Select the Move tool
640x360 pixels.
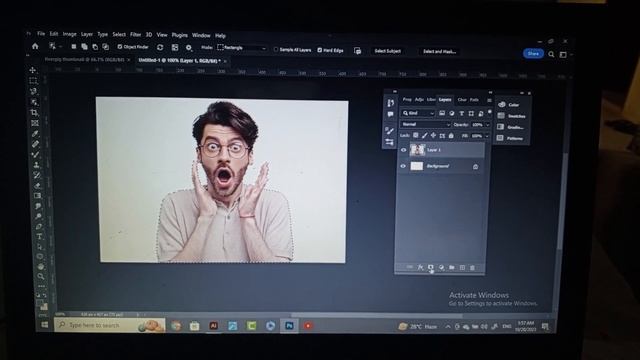(x=33, y=71)
